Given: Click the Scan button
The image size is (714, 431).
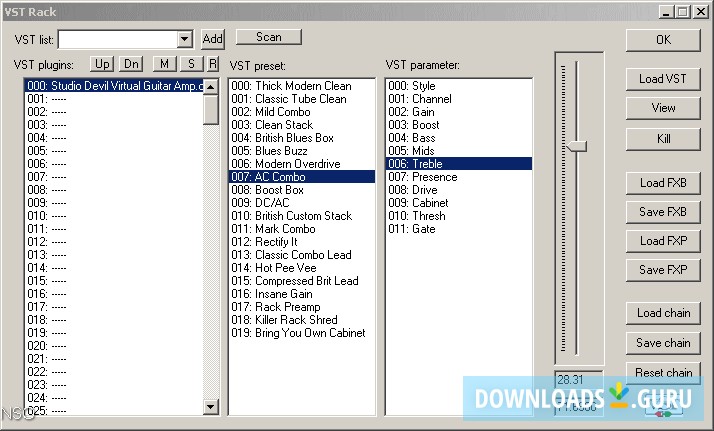Looking at the screenshot, I should click(x=269, y=37).
